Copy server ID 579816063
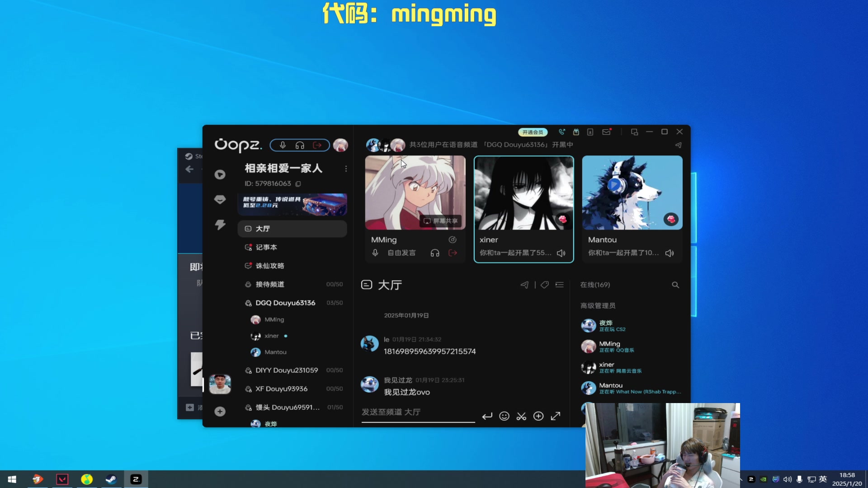The width and height of the screenshot is (868, 488). [298, 184]
